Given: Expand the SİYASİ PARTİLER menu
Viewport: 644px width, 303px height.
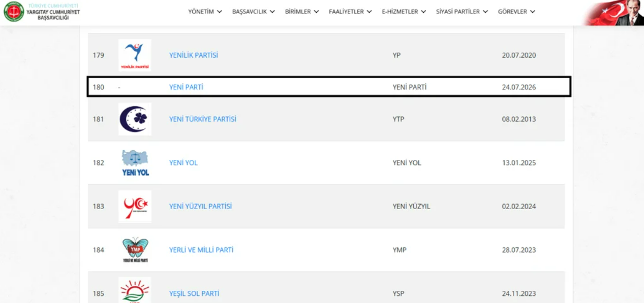Looking at the screenshot, I should point(462,12).
